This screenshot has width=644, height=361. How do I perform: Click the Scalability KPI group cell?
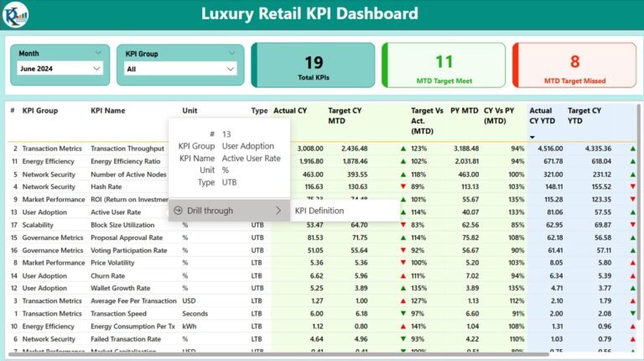tap(38, 225)
